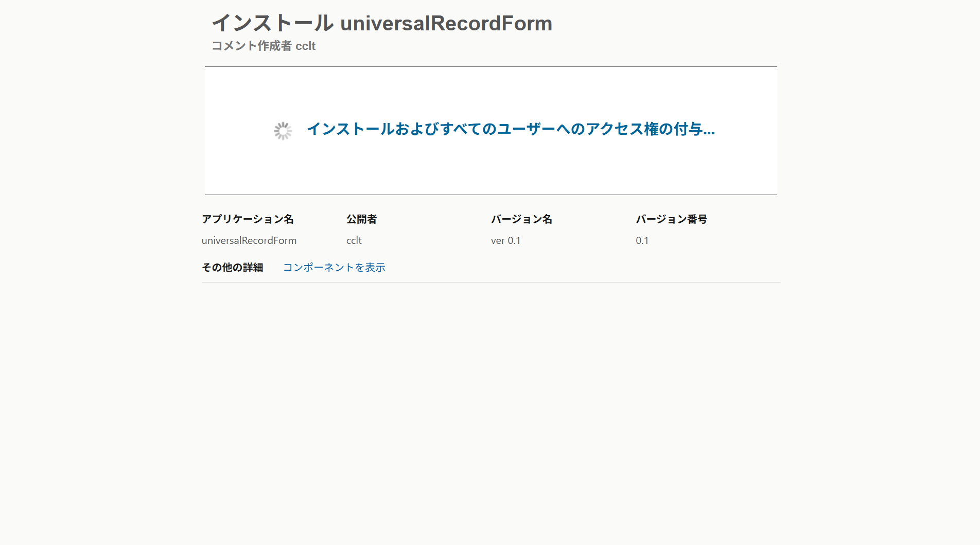This screenshot has height=545, width=980.
Task: Click the horizontal rule under その他の詳細
Action: [x=491, y=282]
